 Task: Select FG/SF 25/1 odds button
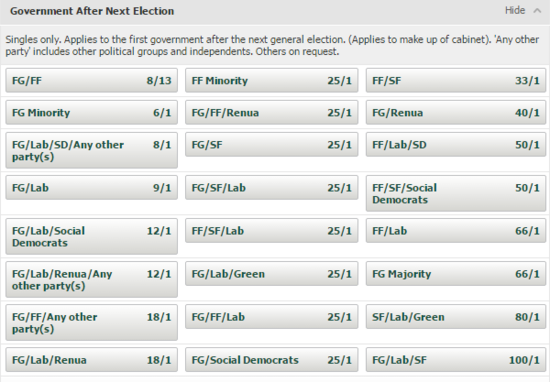271,145
